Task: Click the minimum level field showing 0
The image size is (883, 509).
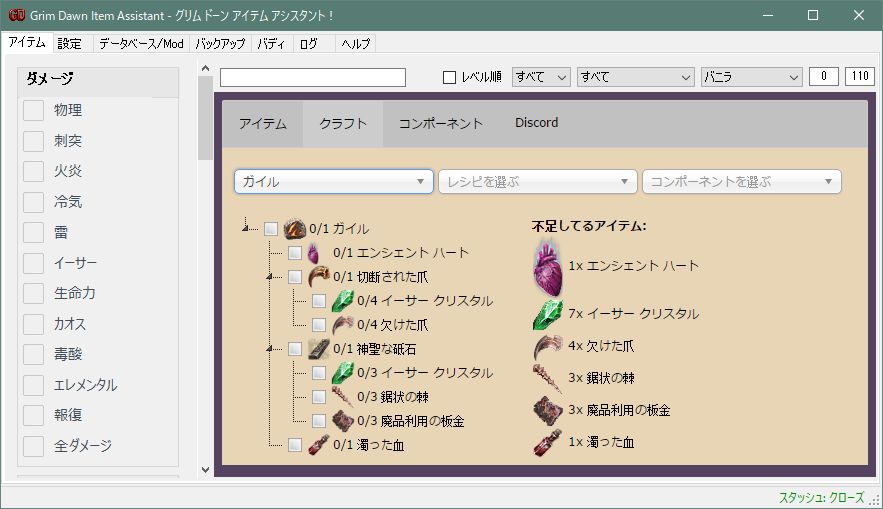Action: coord(823,77)
